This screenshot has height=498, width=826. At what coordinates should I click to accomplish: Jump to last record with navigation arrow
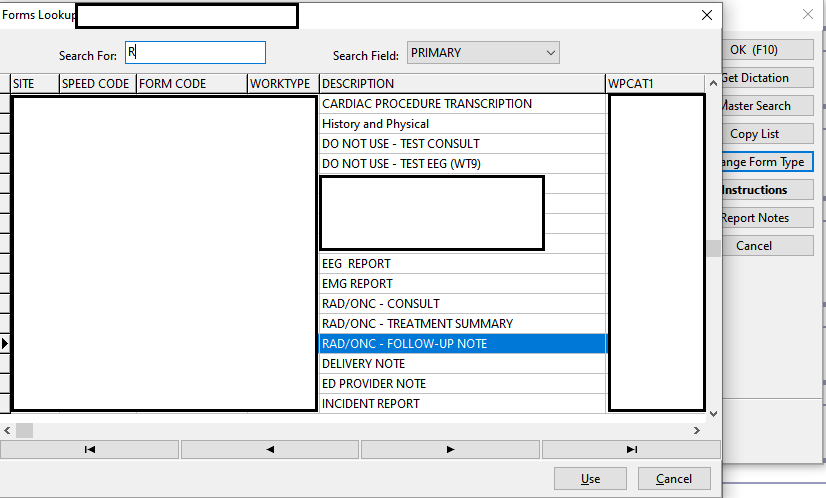pos(631,450)
